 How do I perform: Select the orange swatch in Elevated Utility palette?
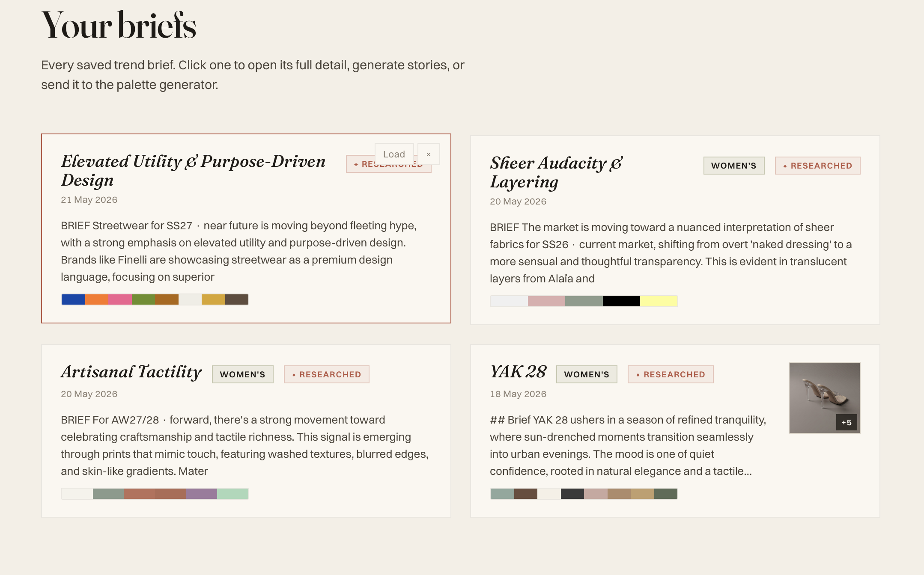(x=97, y=299)
